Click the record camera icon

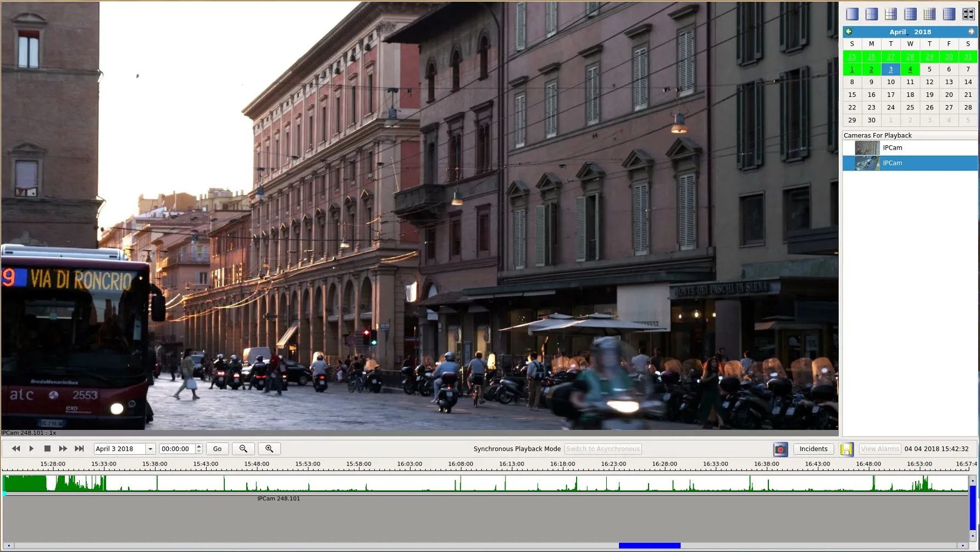(780, 449)
